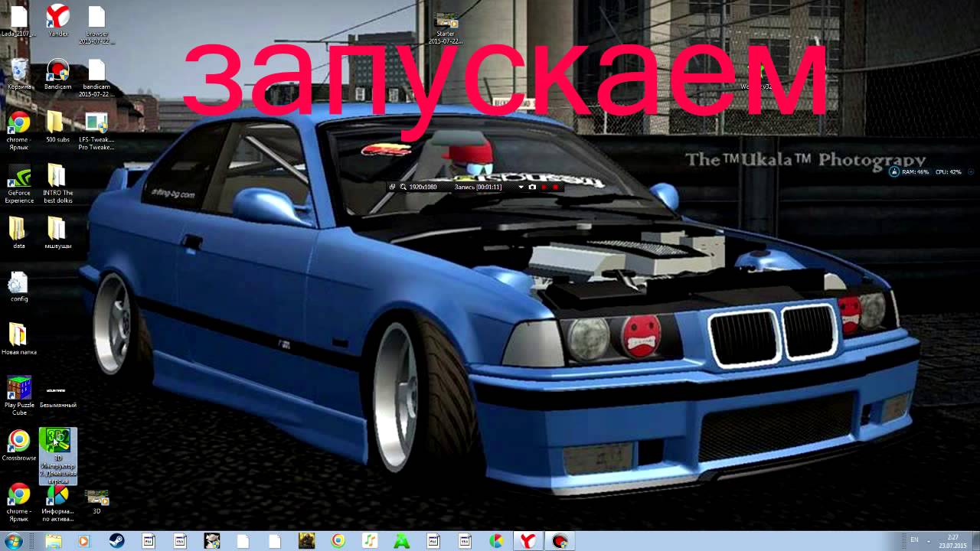980x551 pixels.
Task: Select the 3D Инструктор демо shortcut
Action: pos(58,456)
